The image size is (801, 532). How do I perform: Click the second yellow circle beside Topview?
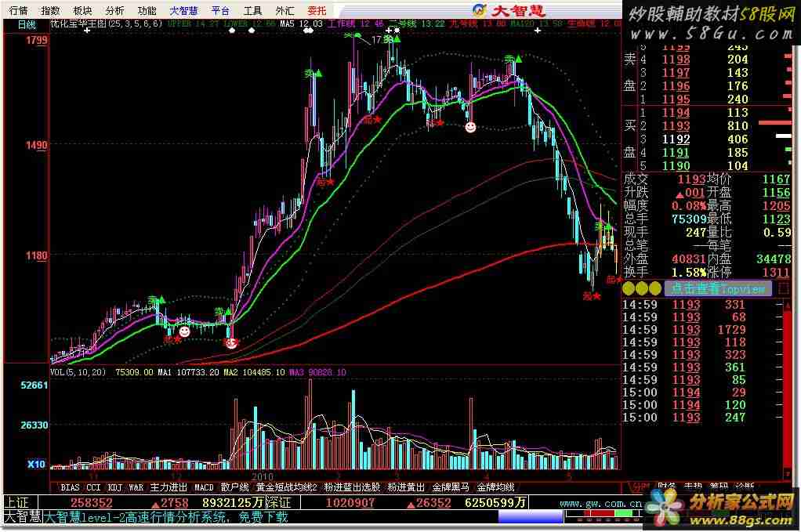click(x=642, y=288)
